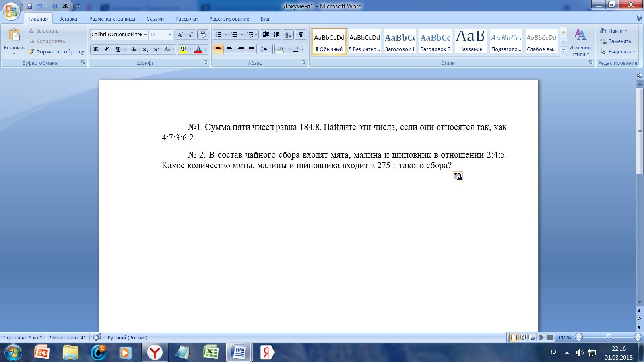The image size is (644, 362).
Task: Open the font size dropdown
Action: [x=170, y=35]
